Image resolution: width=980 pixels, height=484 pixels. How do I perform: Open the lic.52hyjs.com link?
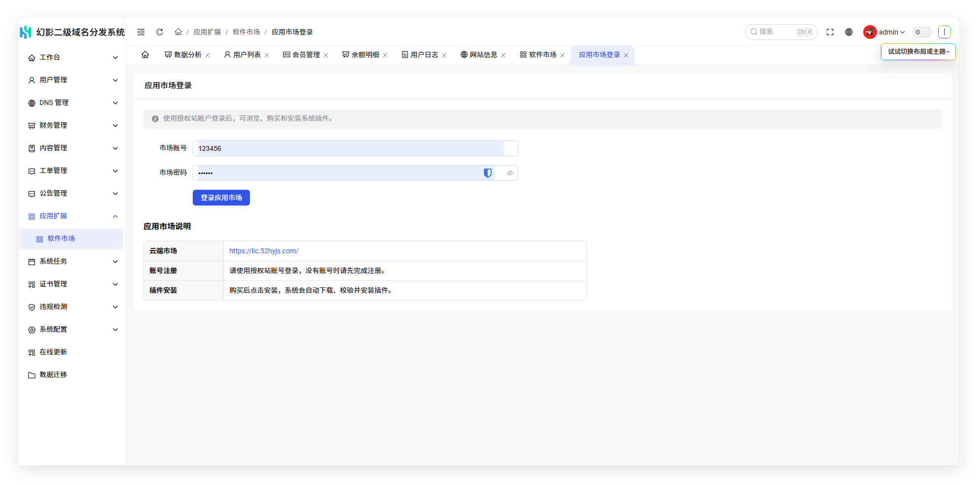(x=264, y=251)
